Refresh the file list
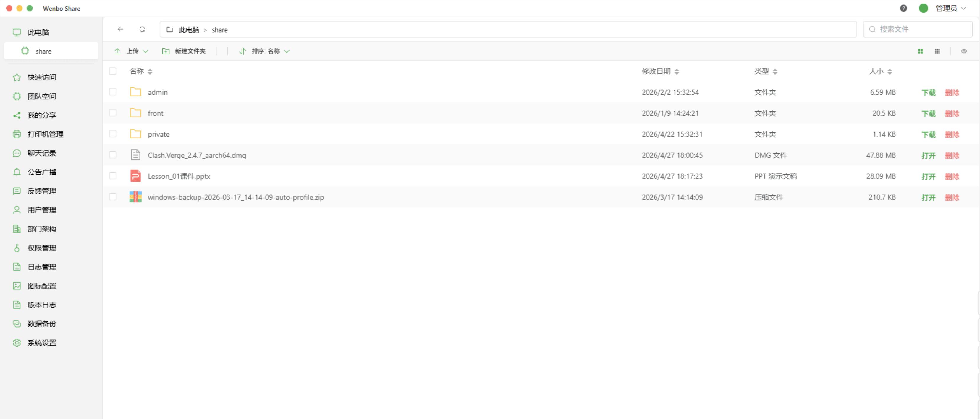Viewport: 980px width, 419px height. (x=142, y=29)
